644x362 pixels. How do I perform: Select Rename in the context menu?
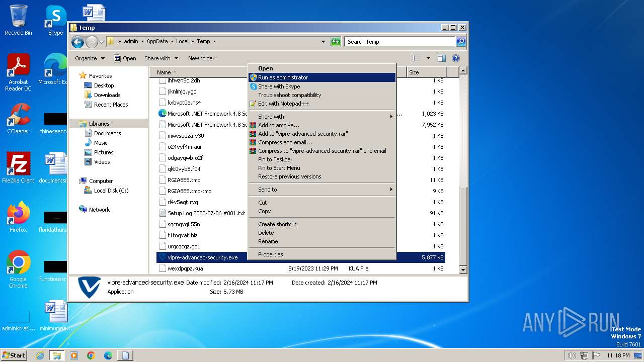tap(322, 241)
